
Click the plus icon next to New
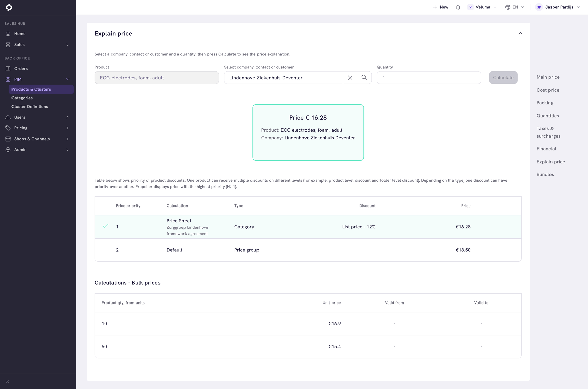click(435, 7)
